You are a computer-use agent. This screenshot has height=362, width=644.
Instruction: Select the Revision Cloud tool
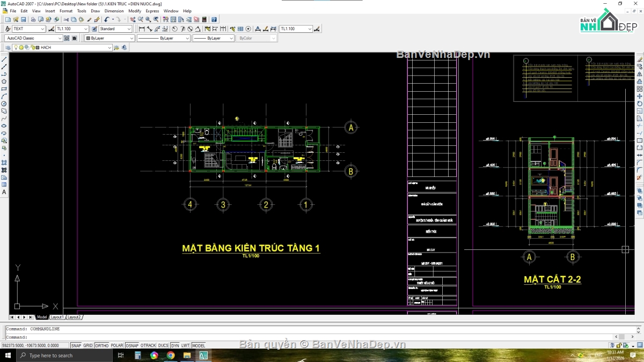click(x=5, y=111)
